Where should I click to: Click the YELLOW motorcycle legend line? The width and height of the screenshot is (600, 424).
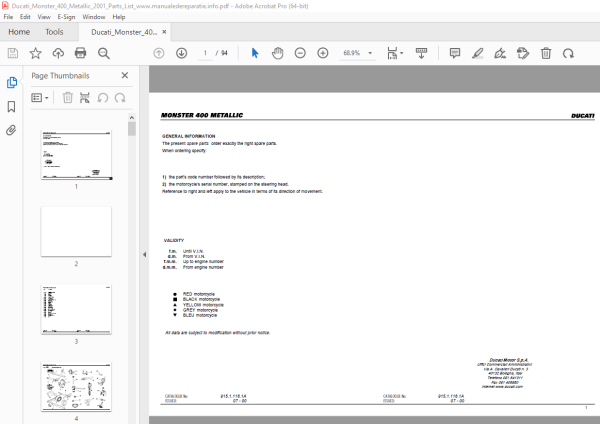tap(198, 305)
